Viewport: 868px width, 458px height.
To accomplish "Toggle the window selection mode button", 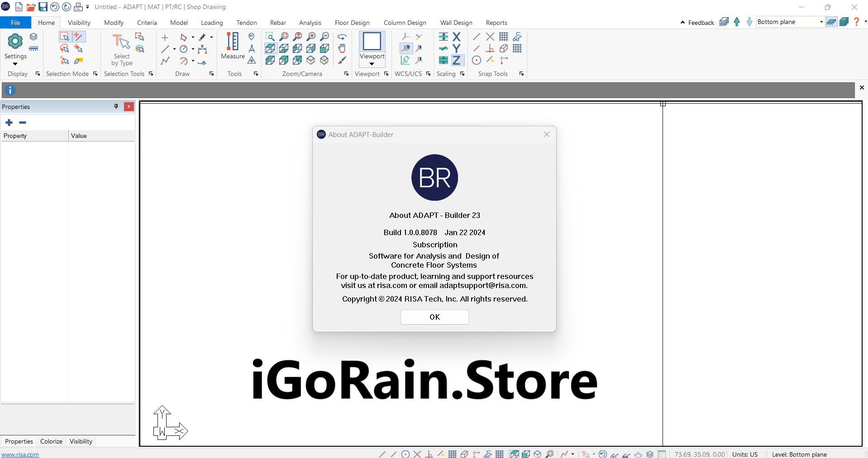I will point(65,37).
